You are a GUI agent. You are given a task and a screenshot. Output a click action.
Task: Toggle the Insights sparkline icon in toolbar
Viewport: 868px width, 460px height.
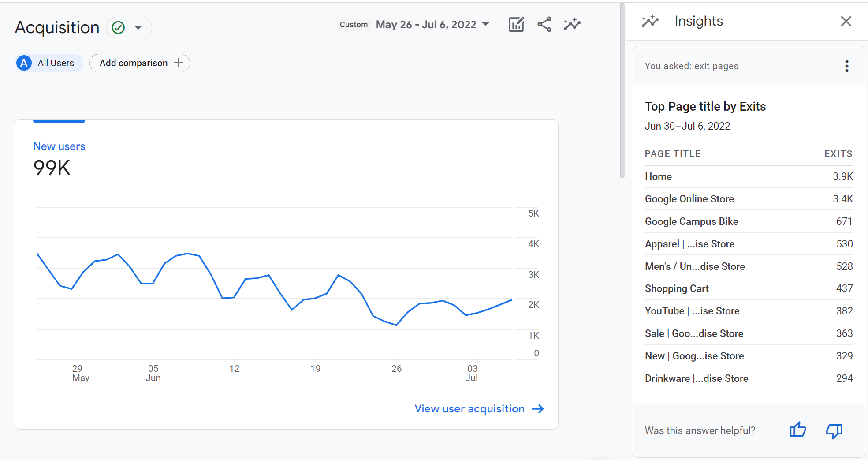click(x=572, y=25)
